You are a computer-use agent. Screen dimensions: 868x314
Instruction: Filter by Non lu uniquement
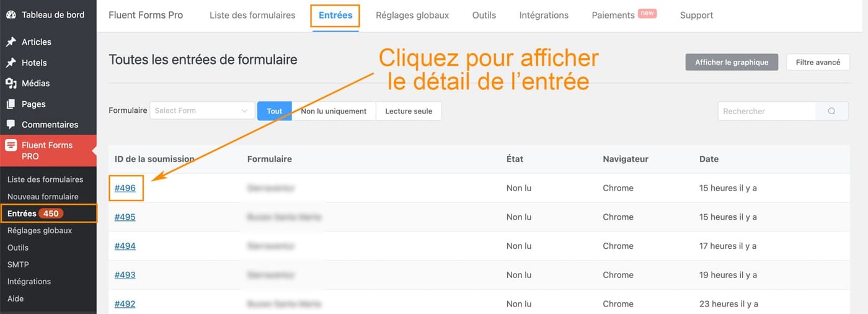(334, 111)
